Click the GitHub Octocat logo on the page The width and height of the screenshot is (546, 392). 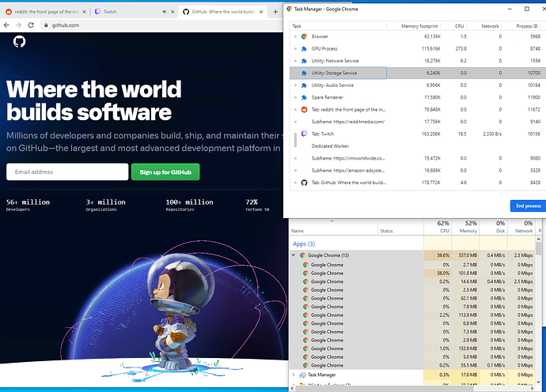click(x=20, y=42)
